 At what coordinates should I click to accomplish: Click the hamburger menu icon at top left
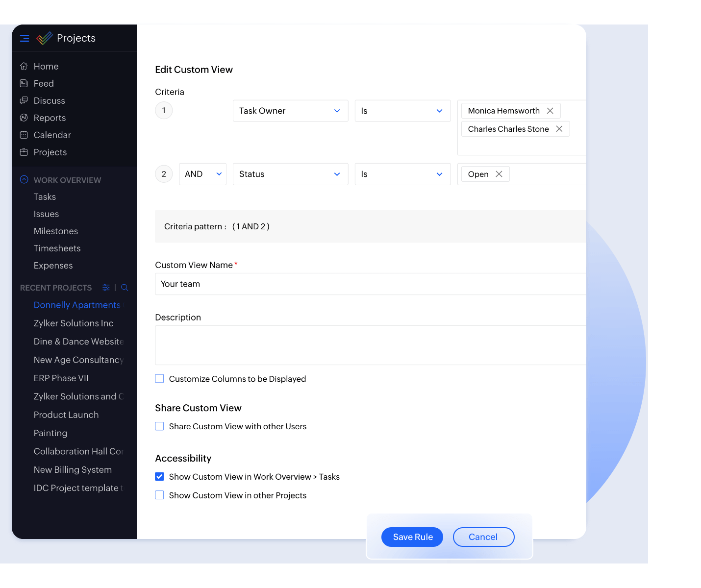click(24, 38)
